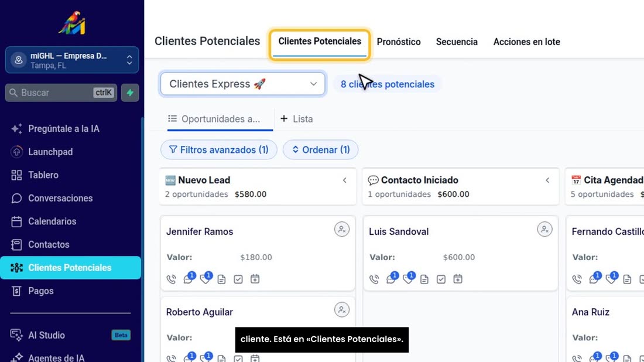Click the Nuevo Lead stage title

[204, 180]
